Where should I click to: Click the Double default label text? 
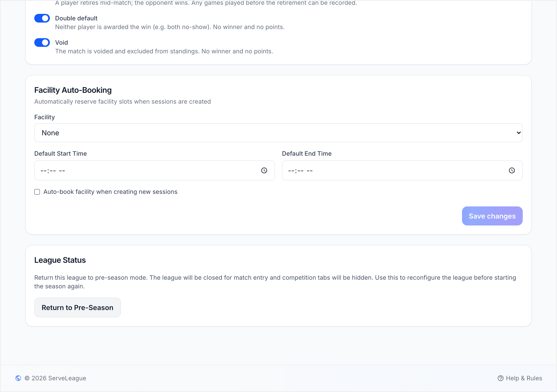[76, 18]
